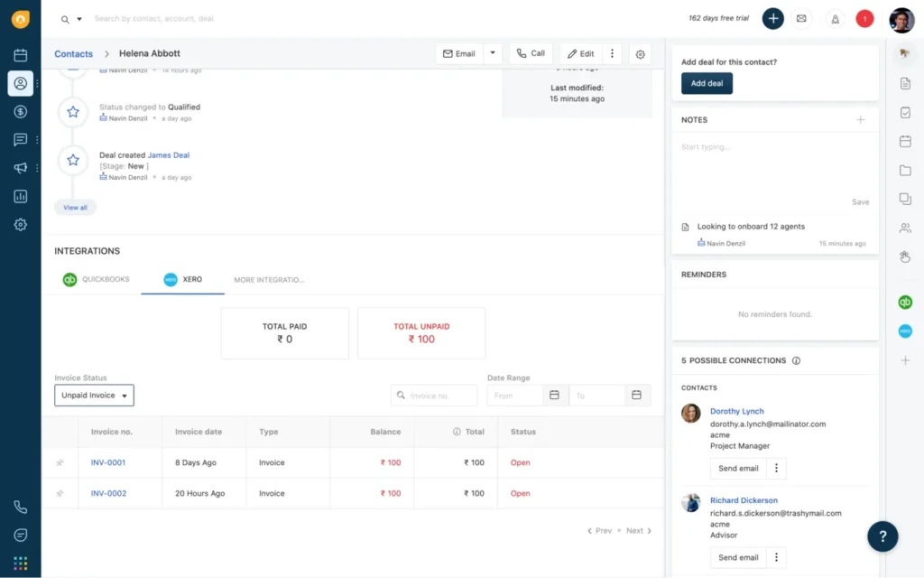Click the help question mark button

pos(882,536)
